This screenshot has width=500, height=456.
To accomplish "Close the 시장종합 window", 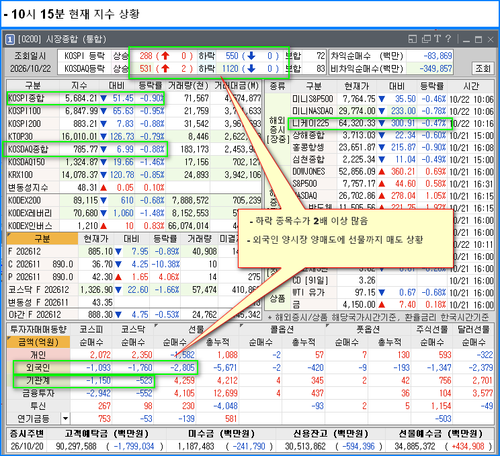I will click(x=490, y=40).
